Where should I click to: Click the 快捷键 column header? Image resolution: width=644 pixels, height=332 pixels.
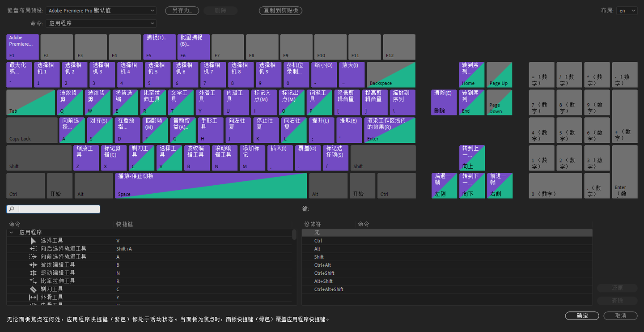click(124, 224)
